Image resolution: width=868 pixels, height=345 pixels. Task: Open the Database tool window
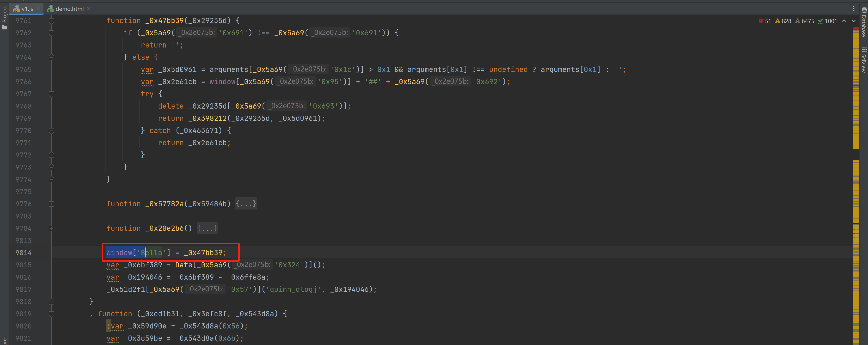point(864,22)
